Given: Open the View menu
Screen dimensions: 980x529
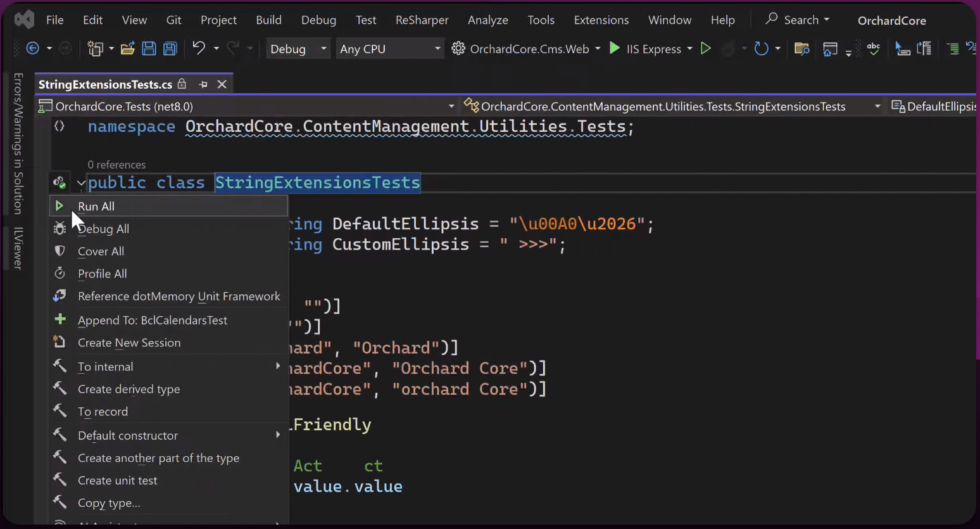Looking at the screenshot, I should coord(134,20).
